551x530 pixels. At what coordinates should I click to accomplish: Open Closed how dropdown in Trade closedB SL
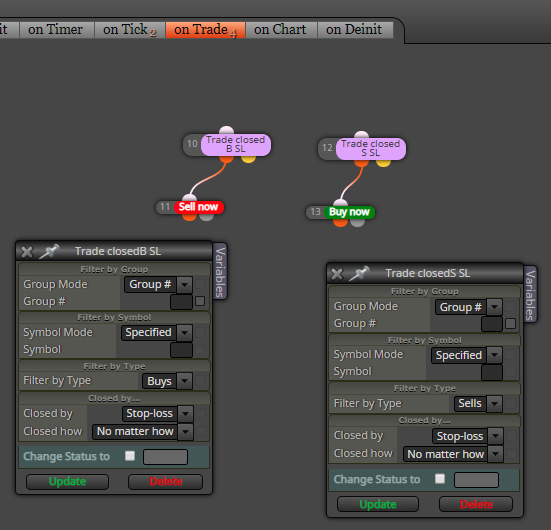pos(142,432)
